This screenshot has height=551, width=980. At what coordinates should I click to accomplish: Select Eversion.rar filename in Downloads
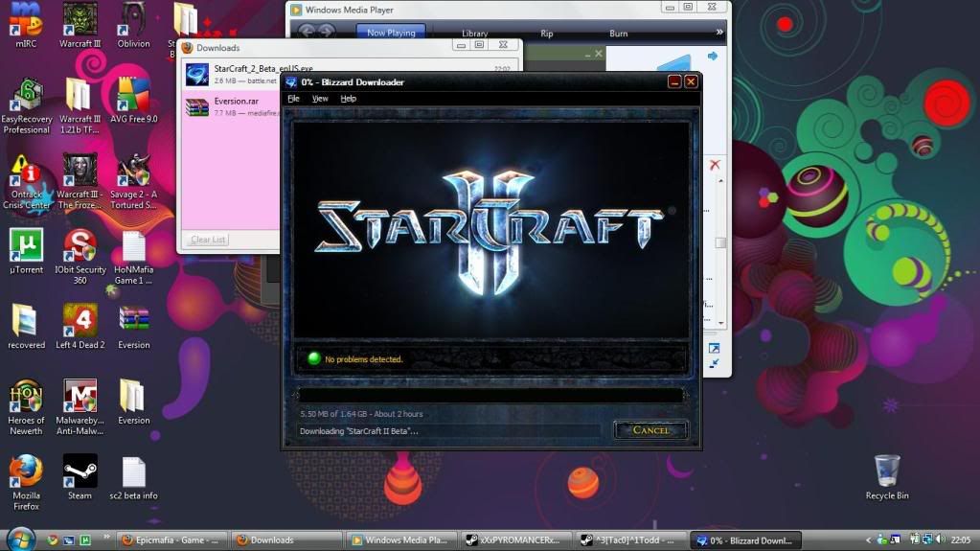pyautogui.click(x=237, y=101)
